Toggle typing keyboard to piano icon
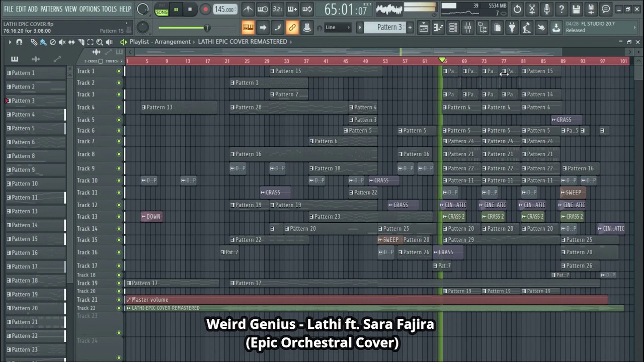 pos(248,27)
